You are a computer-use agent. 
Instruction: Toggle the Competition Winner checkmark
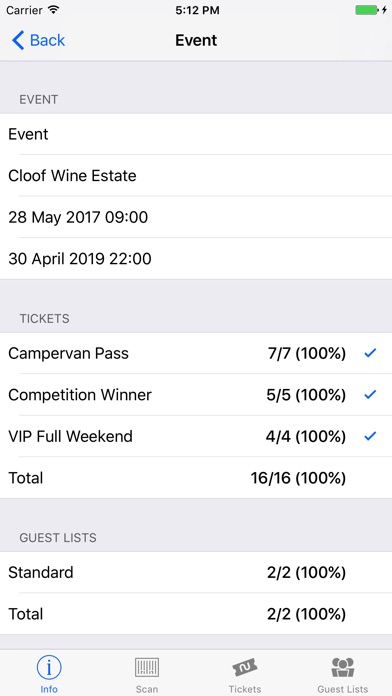tap(370, 395)
